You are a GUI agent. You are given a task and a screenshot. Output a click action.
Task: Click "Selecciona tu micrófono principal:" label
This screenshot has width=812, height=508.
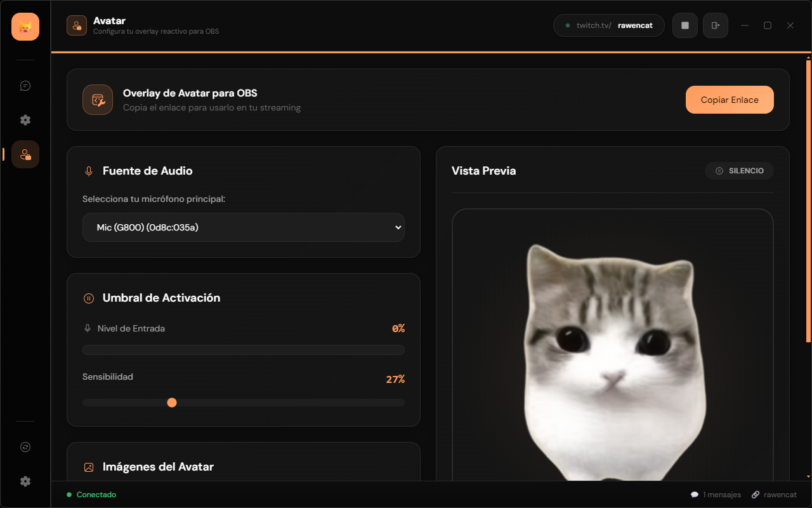click(x=154, y=199)
